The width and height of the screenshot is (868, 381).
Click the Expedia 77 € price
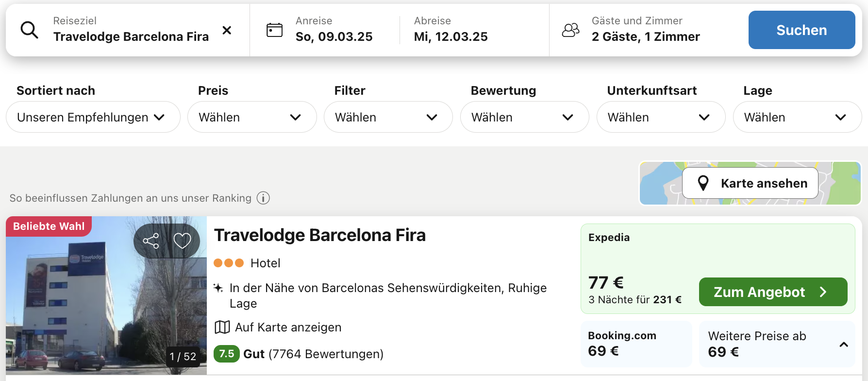pos(606,282)
